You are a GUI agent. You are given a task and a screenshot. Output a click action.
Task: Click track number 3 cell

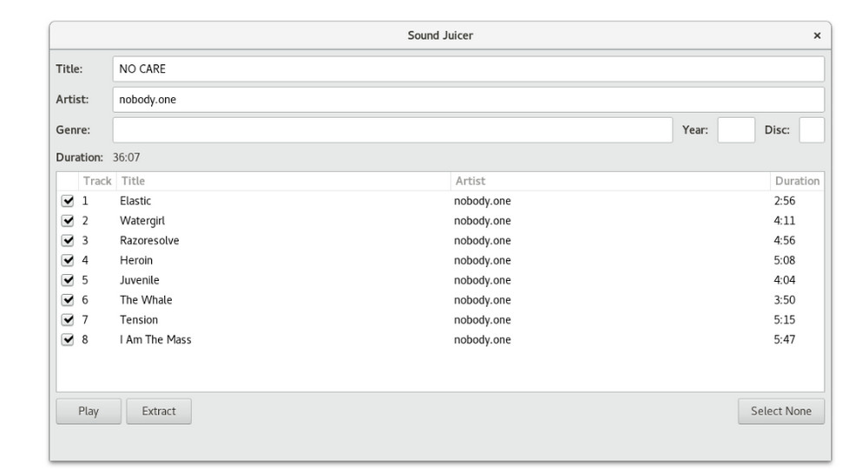click(85, 240)
